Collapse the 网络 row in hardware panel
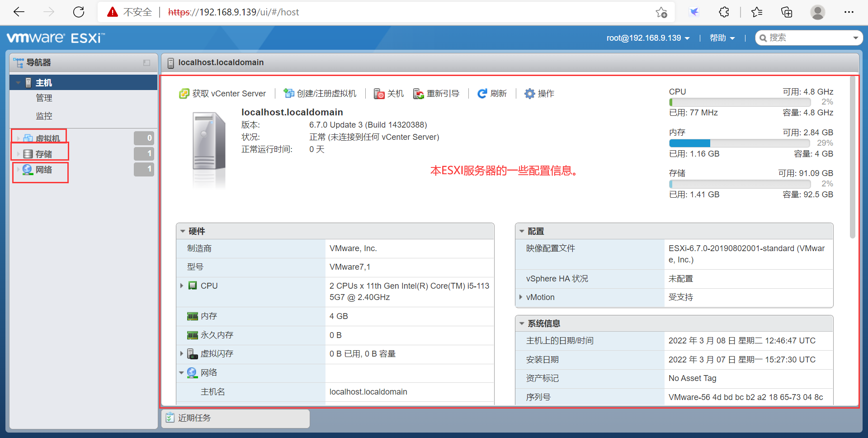Viewport: 868px width, 438px height. pyautogui.click(x=182, y=373)
